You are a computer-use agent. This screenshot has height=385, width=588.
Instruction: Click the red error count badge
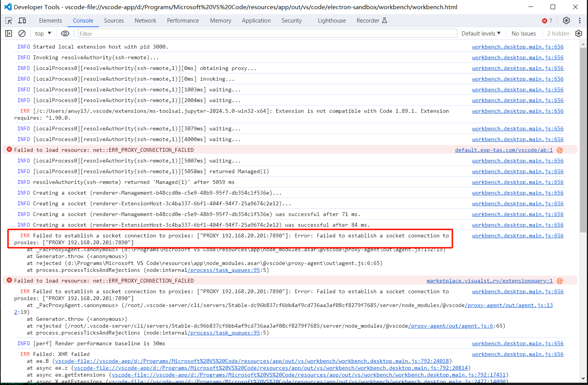pos(547,21)
